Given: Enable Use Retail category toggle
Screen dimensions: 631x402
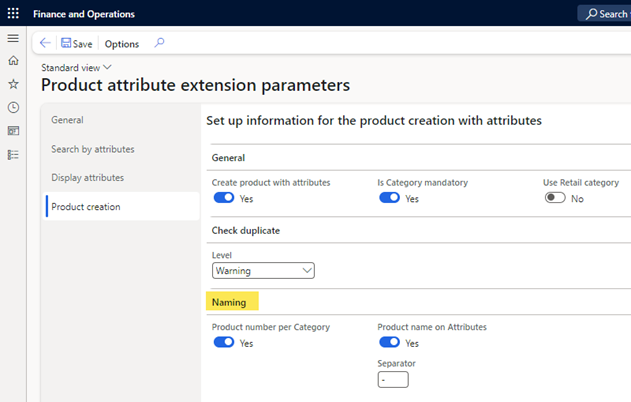Looking at the screenshot, I should tap(555, 198).
